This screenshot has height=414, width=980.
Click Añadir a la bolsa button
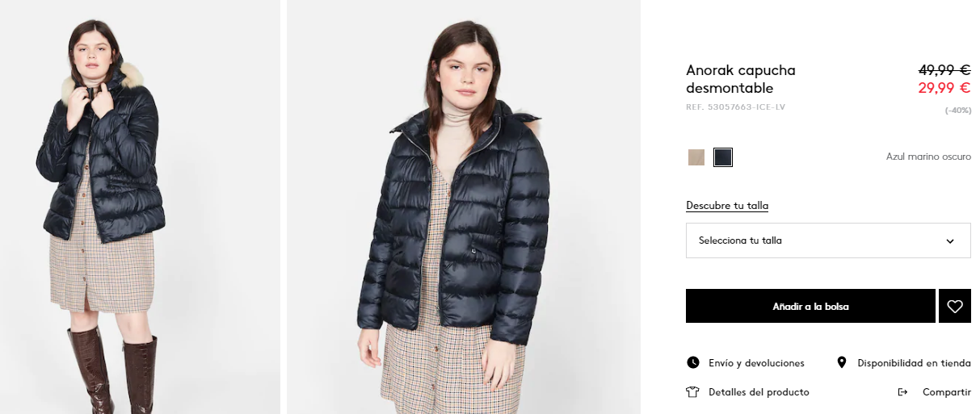(x=810, y=307)
